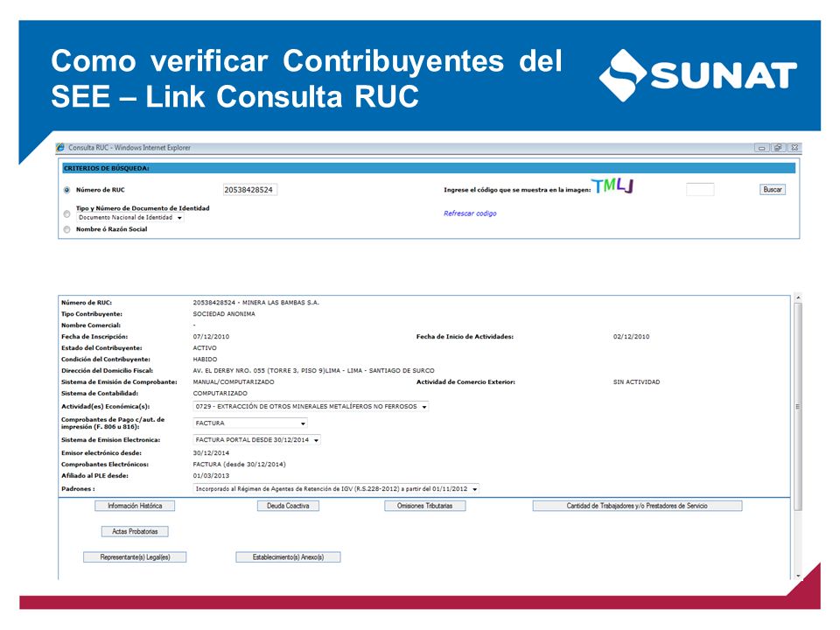Click the inscription date 07/12/2010
The height and width of the screenshot is (630, 840).
point(211,336)
